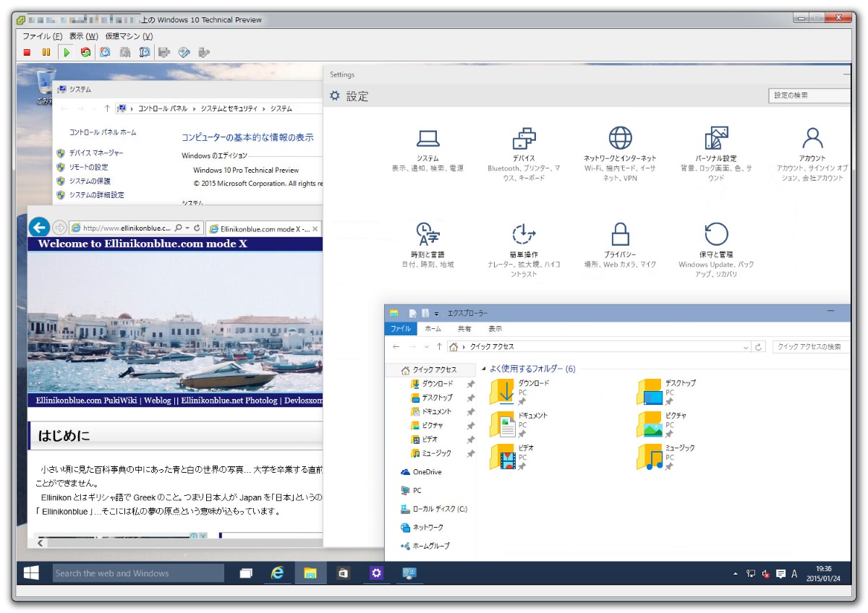
Task: Open ネットワークとインターネット globe icon
Action: (620, 138)
